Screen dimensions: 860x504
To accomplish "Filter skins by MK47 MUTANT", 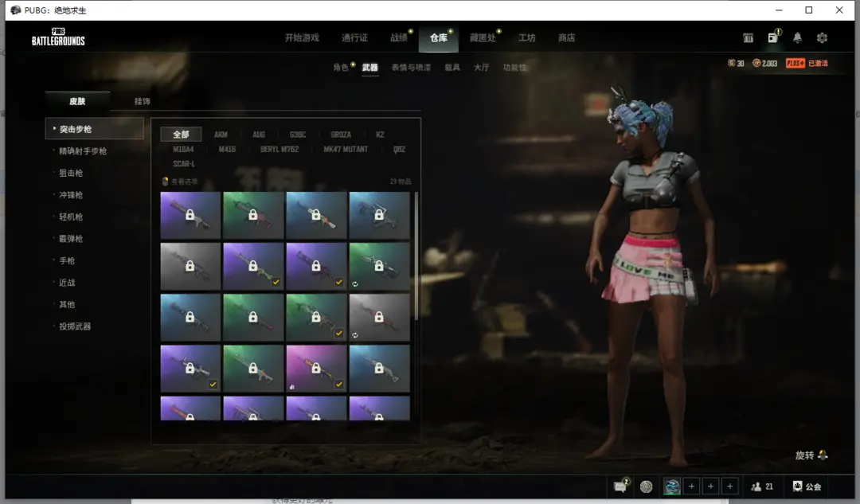I will [346, 149].
